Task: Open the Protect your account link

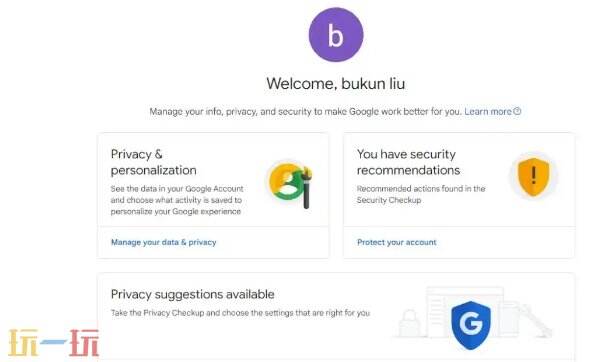Action: (x=396, y=242)
